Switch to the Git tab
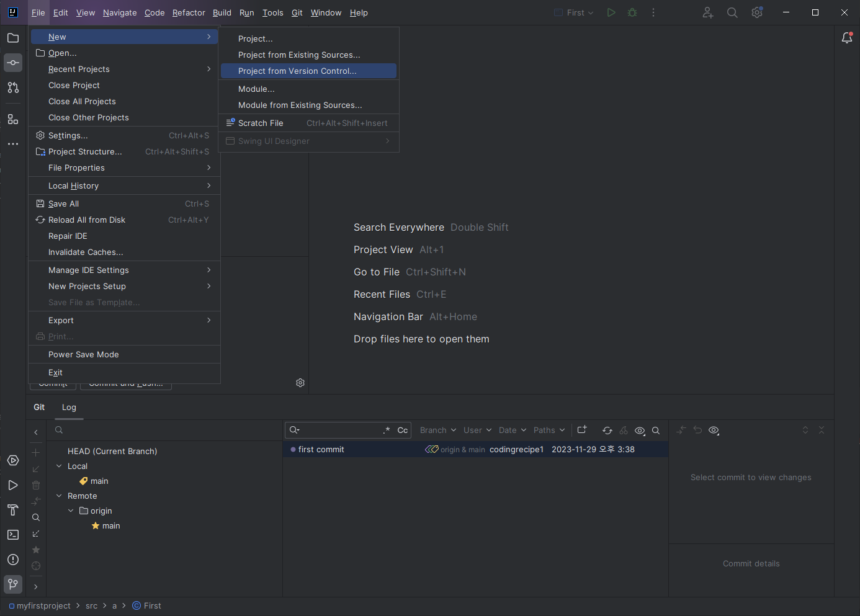 coord(39,407)
